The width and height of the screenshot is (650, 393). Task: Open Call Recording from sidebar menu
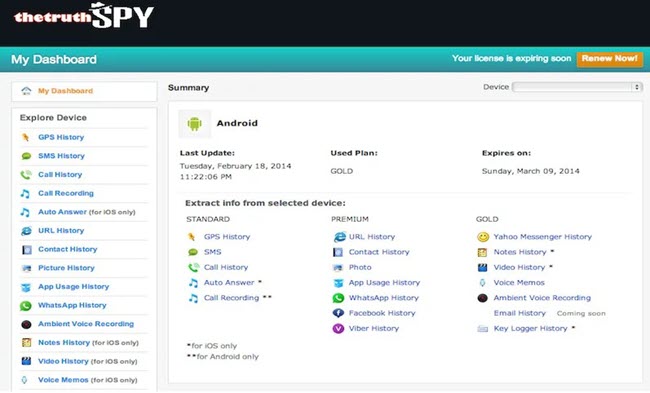pyautogui.click(x=66, y=193)
